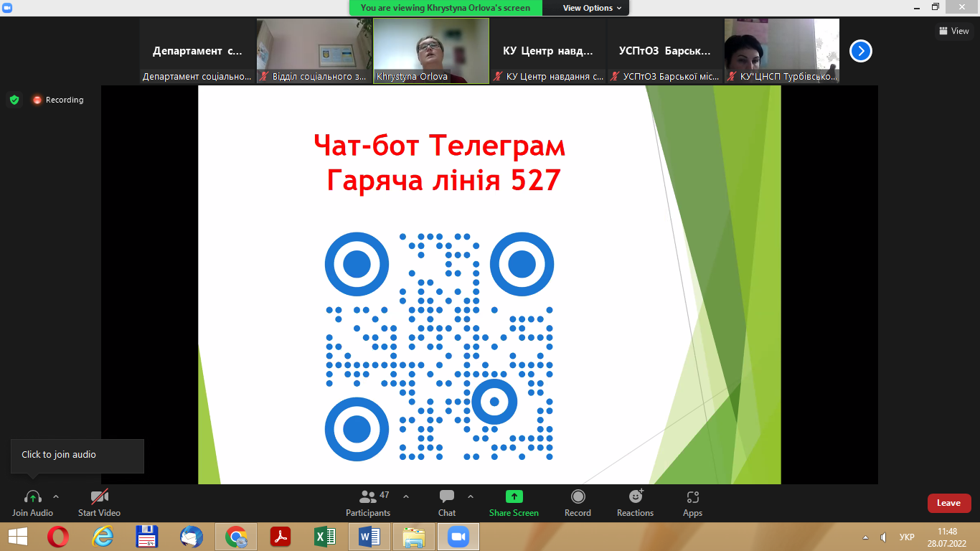Start video with the camera icon
The image size is (980, 551).
pos(99,496)
